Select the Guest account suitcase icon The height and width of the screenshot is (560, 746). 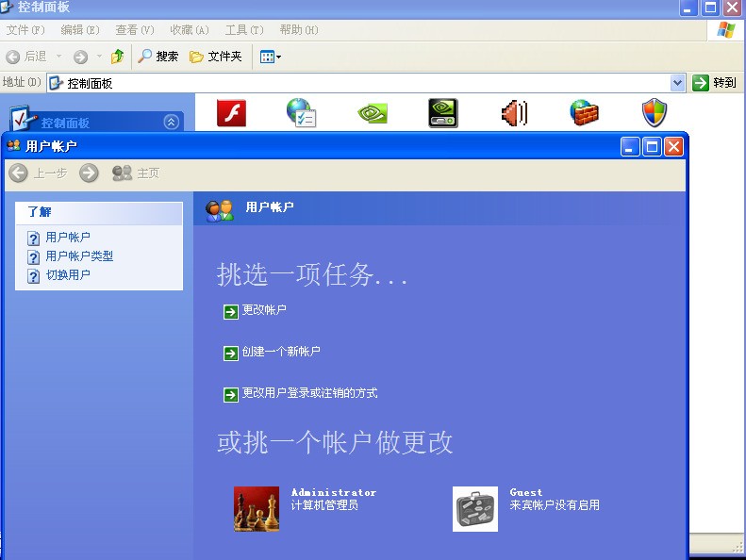[x=474, y=509]
